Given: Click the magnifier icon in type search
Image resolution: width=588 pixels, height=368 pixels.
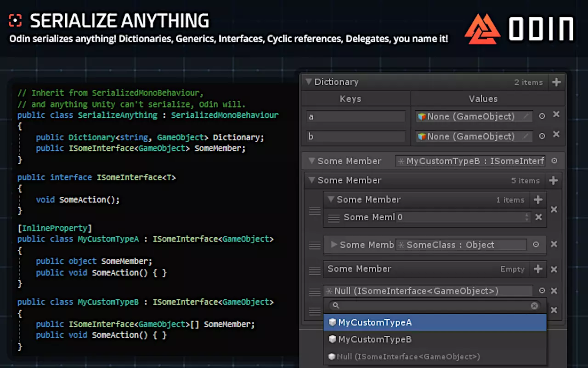Looking at the screenshot, I should (x=336, y=305).
